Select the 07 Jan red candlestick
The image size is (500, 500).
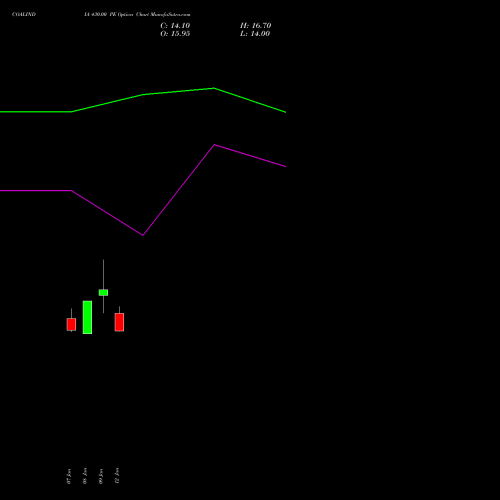[x=71, y=324]
